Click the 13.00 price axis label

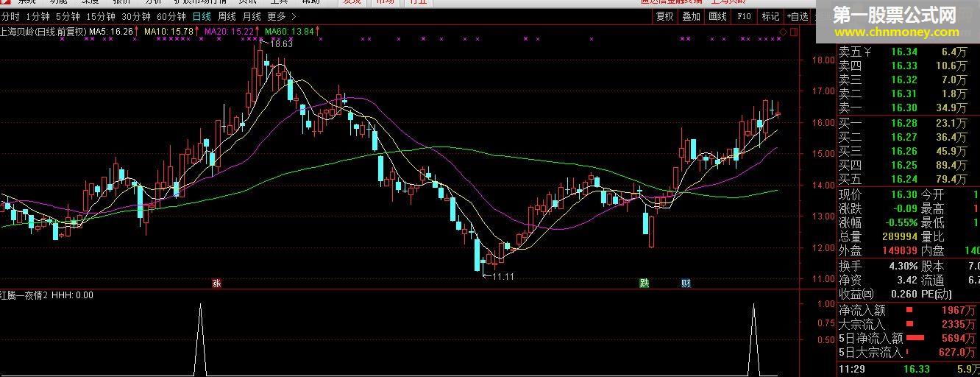pyautogui.click(x=822, y=216)
